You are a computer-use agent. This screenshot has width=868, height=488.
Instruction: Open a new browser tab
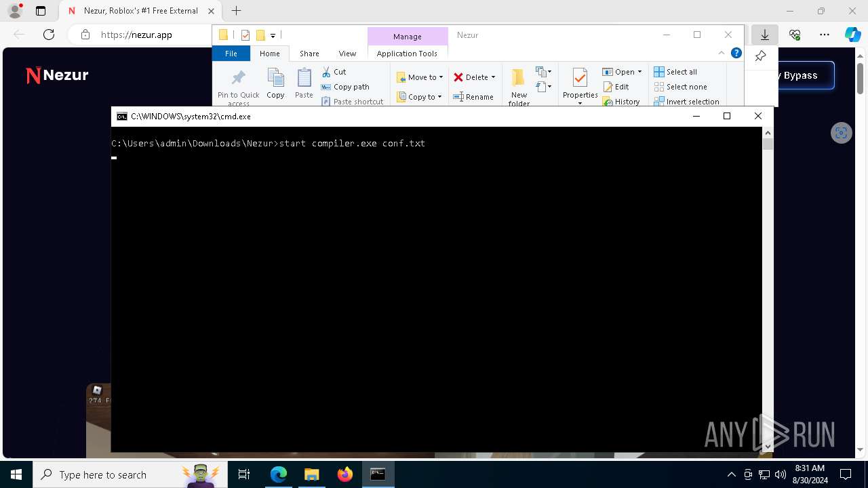click(x=236, y=11)
